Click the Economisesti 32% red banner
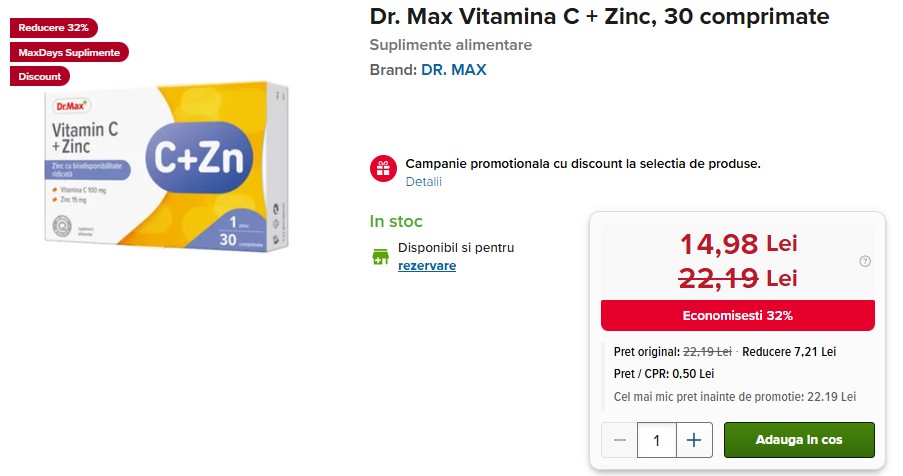903x476 pixels. click(737, 316)
